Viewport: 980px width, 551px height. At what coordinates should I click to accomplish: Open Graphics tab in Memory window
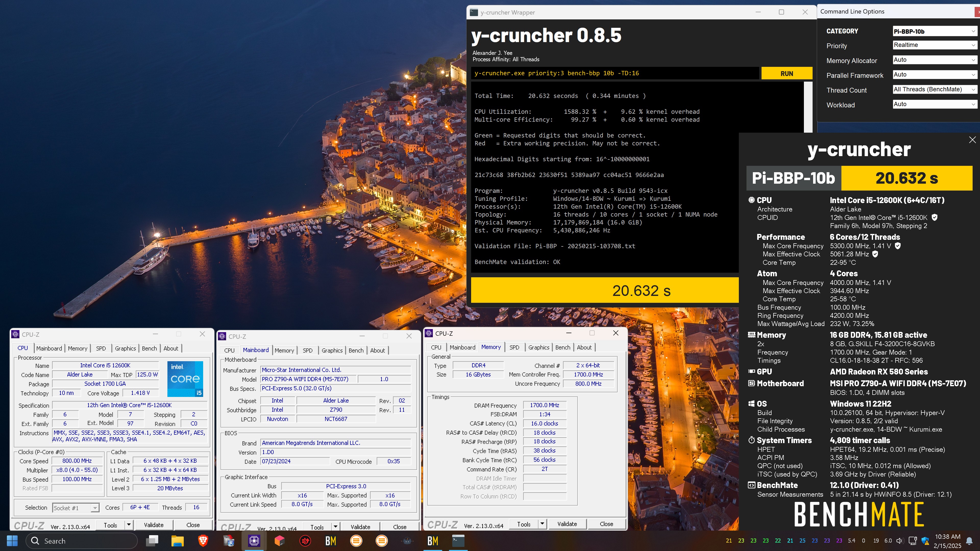539,347
